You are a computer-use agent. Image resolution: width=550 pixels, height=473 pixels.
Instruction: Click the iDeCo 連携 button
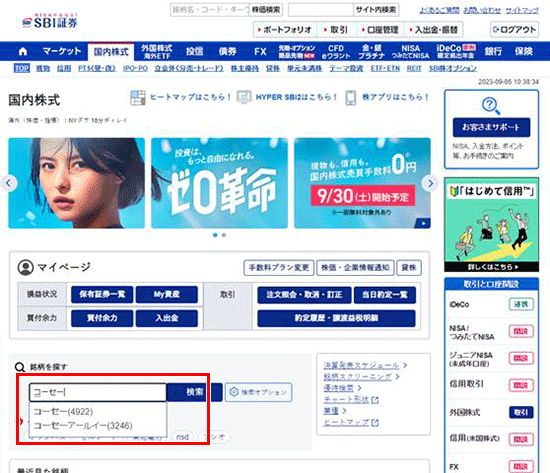tap(521, 304)
